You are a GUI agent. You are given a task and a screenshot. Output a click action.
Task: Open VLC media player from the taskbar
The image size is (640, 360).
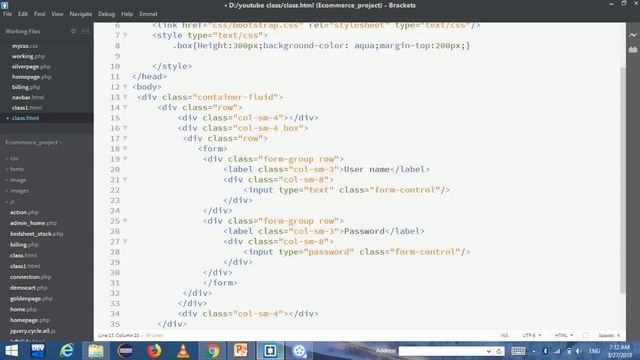(183, 351)
